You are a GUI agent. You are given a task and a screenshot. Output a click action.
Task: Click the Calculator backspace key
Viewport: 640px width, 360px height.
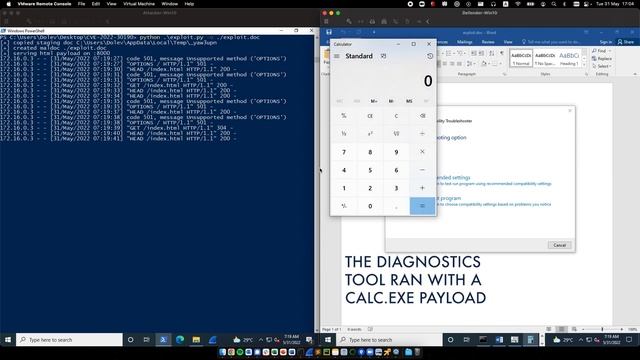[422, 116]
